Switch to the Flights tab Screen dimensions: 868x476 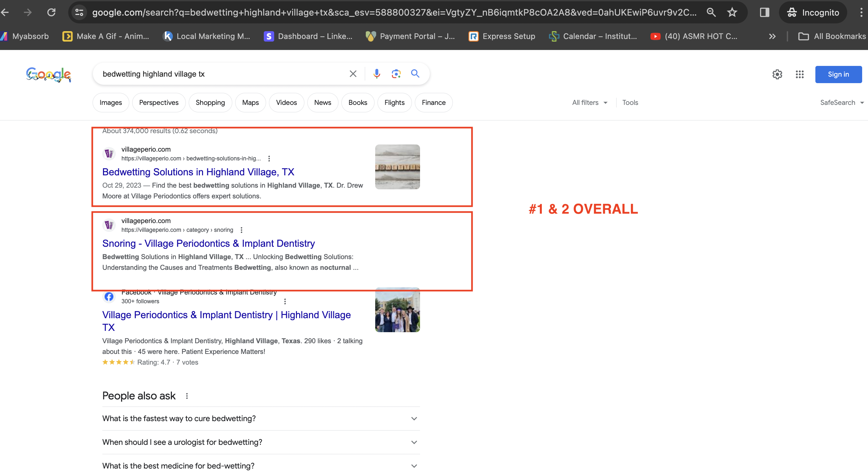point(394,102)
